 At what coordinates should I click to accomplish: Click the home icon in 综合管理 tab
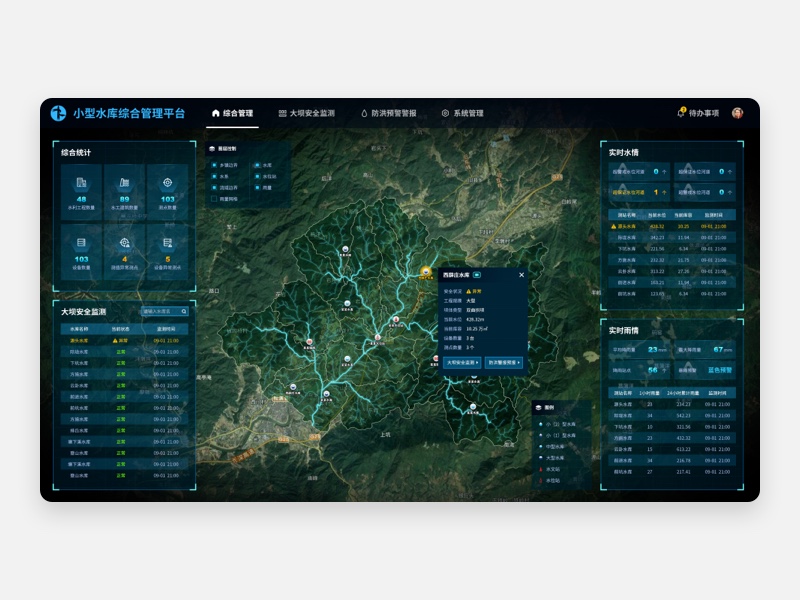215,113
